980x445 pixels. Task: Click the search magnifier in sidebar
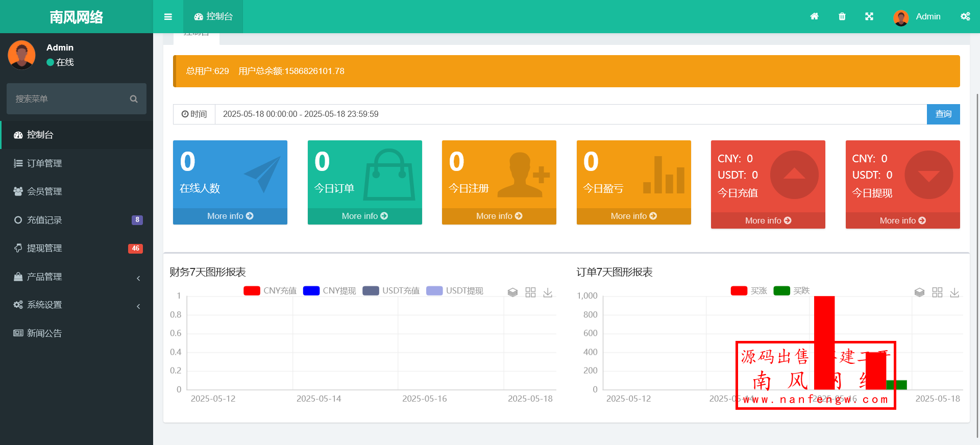coord(134,99)
